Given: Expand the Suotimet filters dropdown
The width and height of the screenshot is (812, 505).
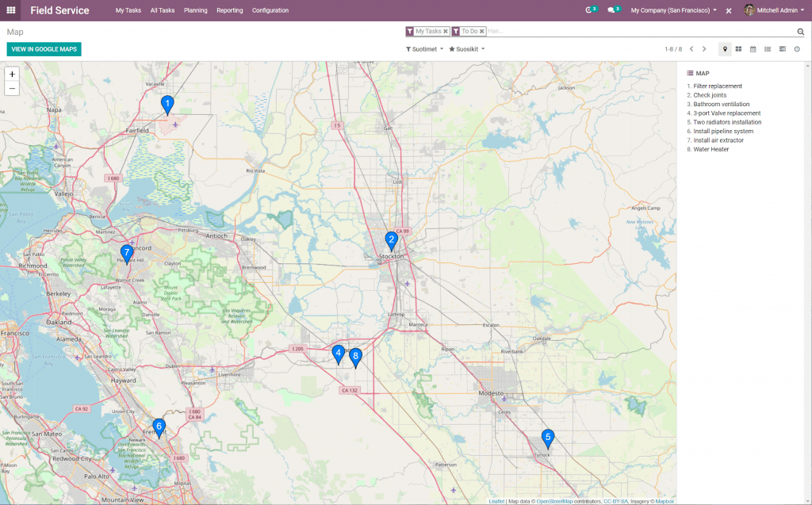Looking at the screenshot, I should (x=424, y=49).
